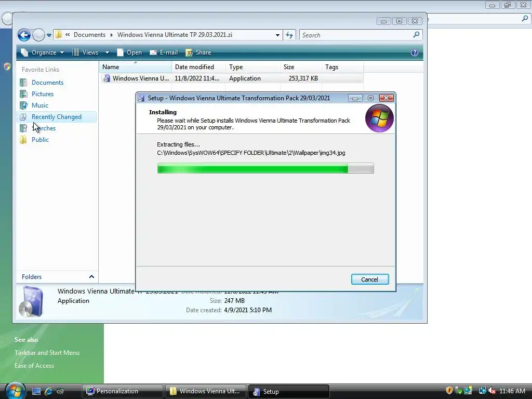Click the large installer icon in details pane
This screenshot has width=532, height=399.
(x=31, y=302)
